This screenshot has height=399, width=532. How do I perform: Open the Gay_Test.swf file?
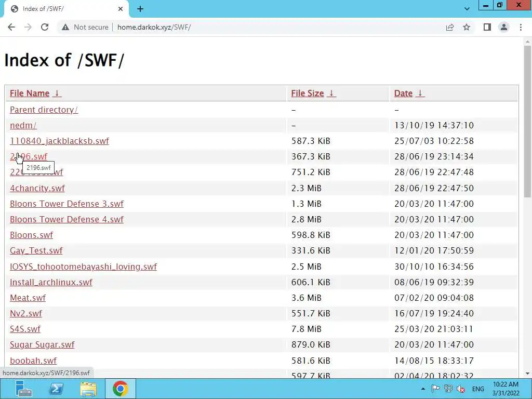coord(36,251)
